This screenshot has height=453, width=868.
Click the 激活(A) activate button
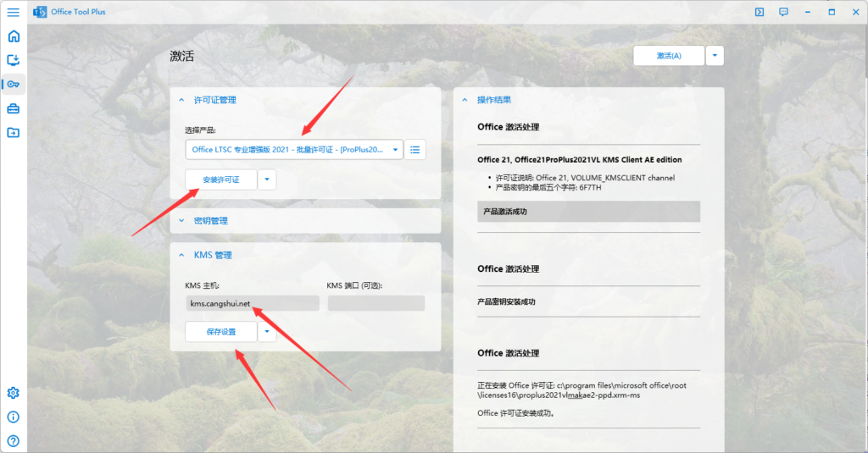[x=669, y=56]
